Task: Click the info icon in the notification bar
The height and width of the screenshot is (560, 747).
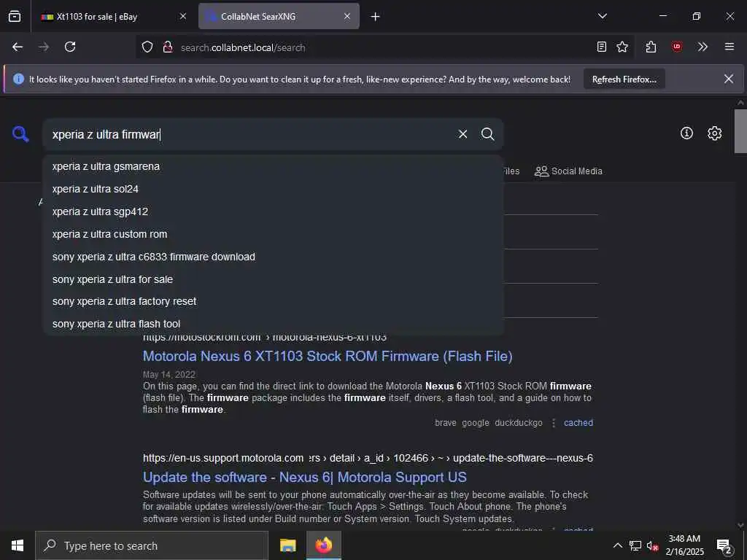Action: coord(18,79)
